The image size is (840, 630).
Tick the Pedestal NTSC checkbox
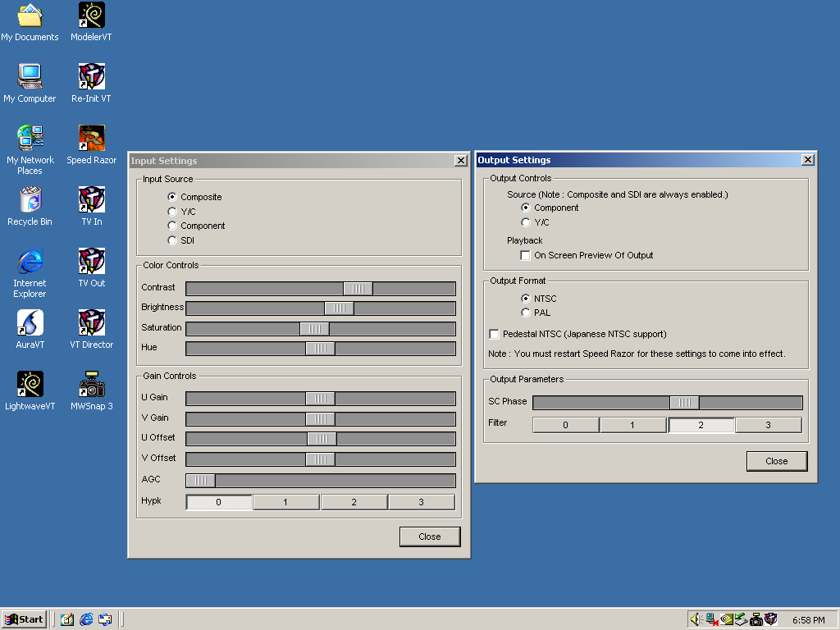(494, 335)
